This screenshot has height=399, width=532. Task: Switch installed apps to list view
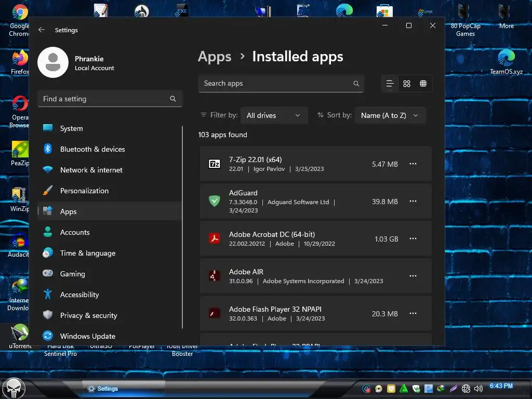pyautogui.click(x=390, y=84)
